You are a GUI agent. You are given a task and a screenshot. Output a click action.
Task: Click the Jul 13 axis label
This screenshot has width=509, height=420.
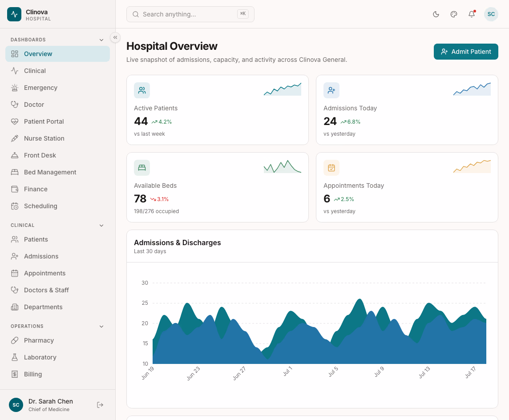pos(424,372)
